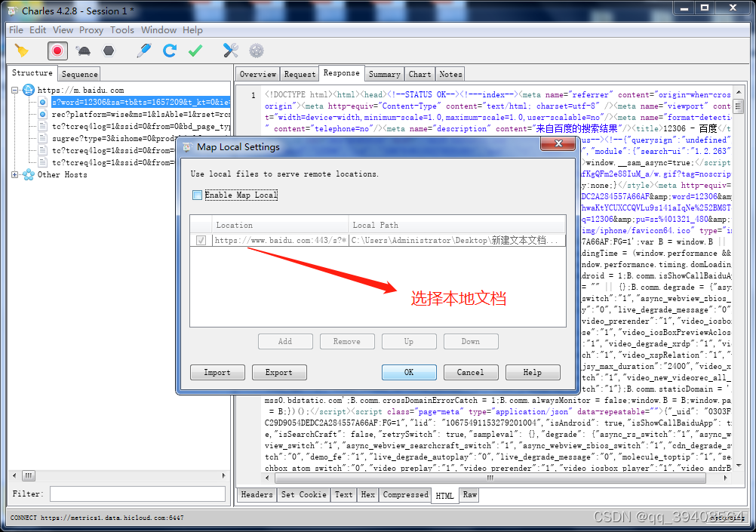
Task: Click the Export button in the dialog
Action: [279, 372]
